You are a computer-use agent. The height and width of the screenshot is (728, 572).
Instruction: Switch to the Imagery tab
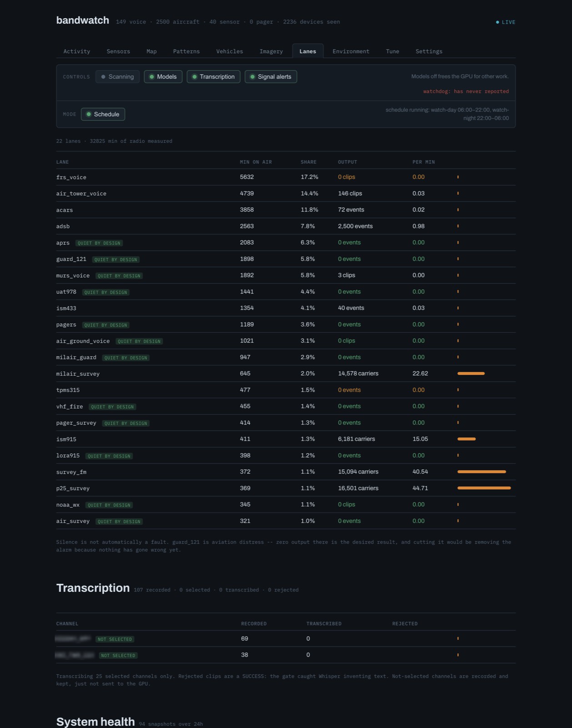[271, 51]
